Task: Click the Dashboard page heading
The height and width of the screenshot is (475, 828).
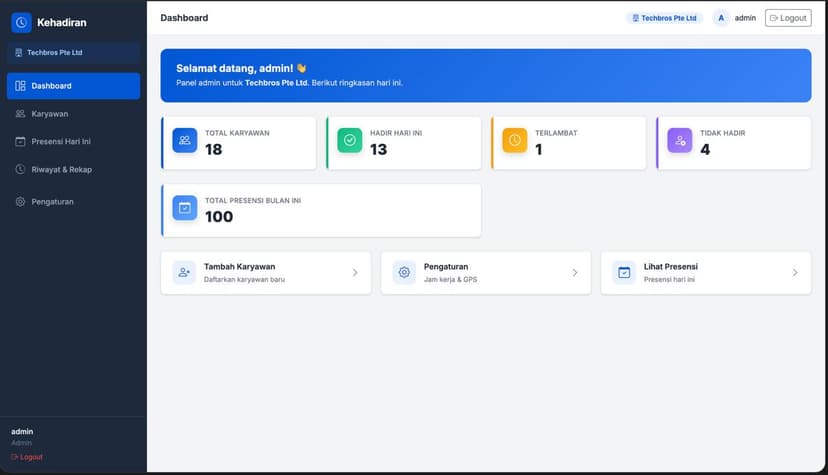Action: point(184,18)
